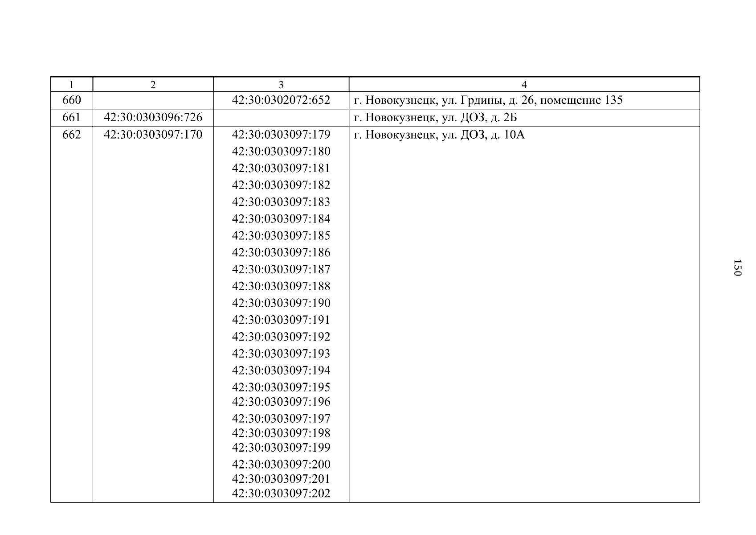This screenshot has height=535, width=756.
Task: Select entry 42:30:0303097:193
Action: pyautogui.click(x=281, y=354)
